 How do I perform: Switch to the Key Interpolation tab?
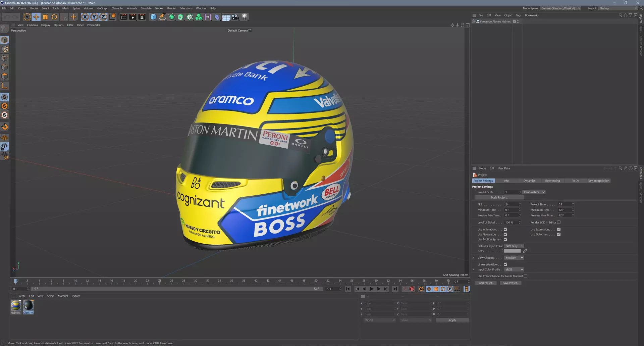(599, 181)
